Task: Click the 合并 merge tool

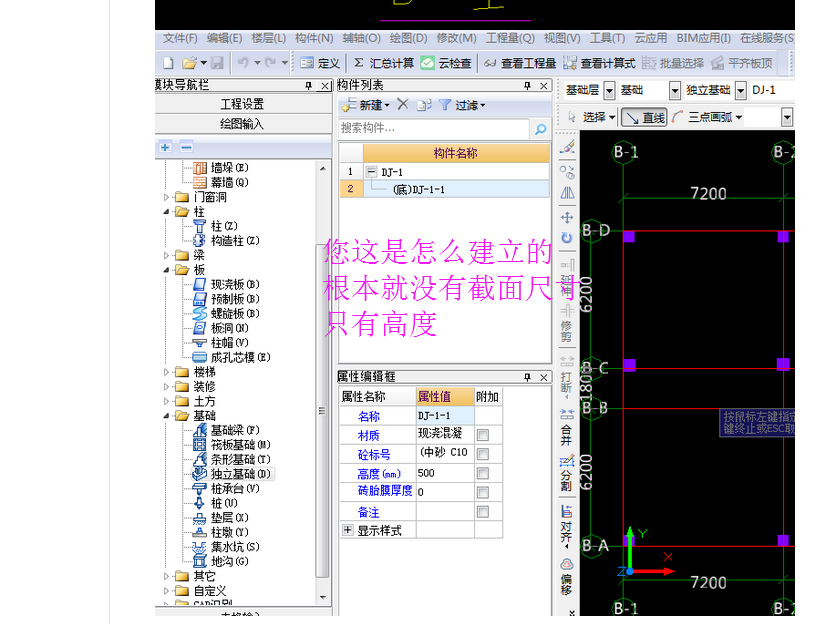Action: (567, 428)
